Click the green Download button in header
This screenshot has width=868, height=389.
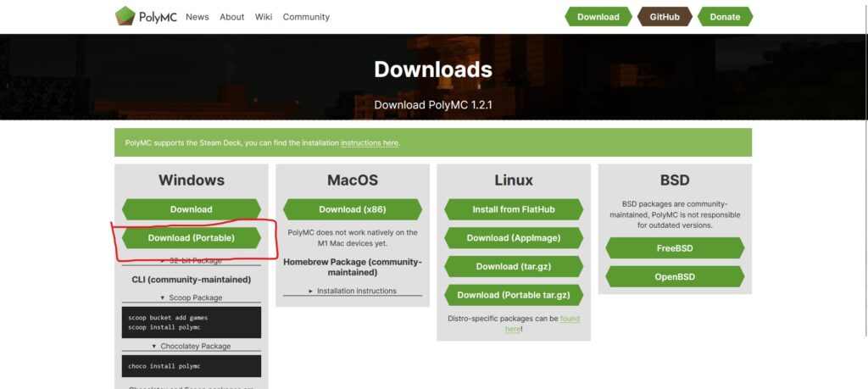point(598,17)
